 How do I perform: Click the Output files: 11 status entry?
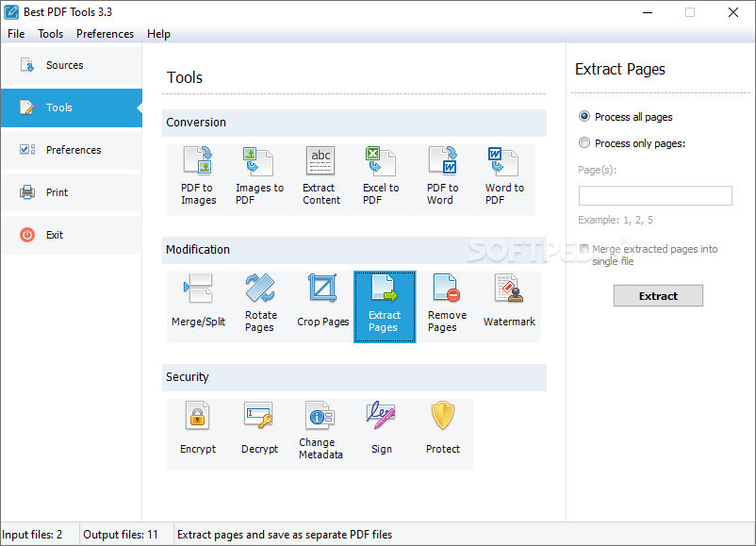(x=121, y=535)
